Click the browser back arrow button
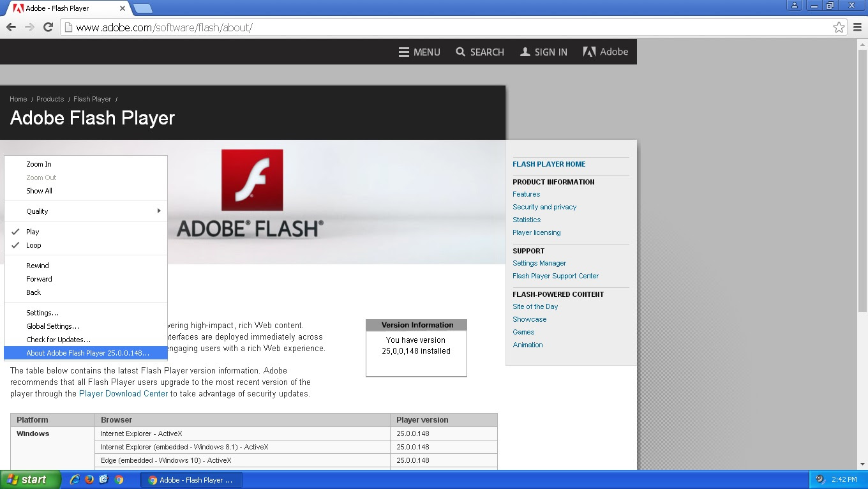Viewport: 868px width, 489px height. point(11,27)
